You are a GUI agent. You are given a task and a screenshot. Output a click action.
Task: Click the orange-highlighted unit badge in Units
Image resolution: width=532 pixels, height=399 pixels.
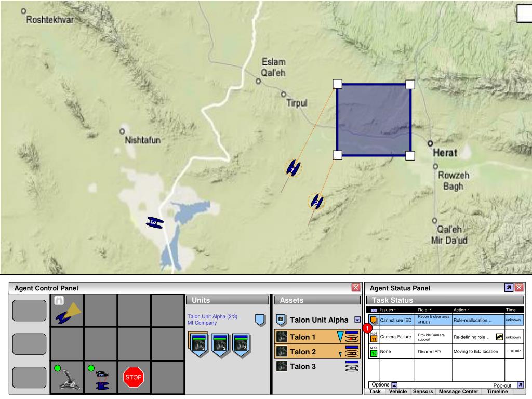click(199, 345)
